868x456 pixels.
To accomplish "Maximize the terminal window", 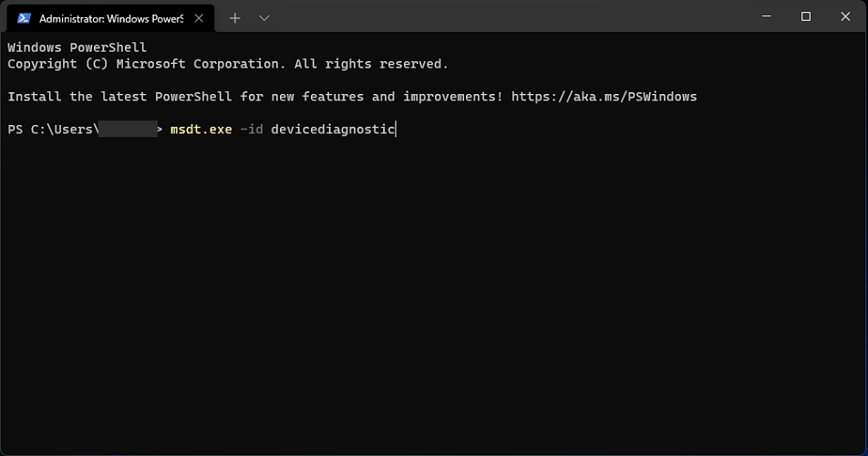I will (x=806, y=16).
